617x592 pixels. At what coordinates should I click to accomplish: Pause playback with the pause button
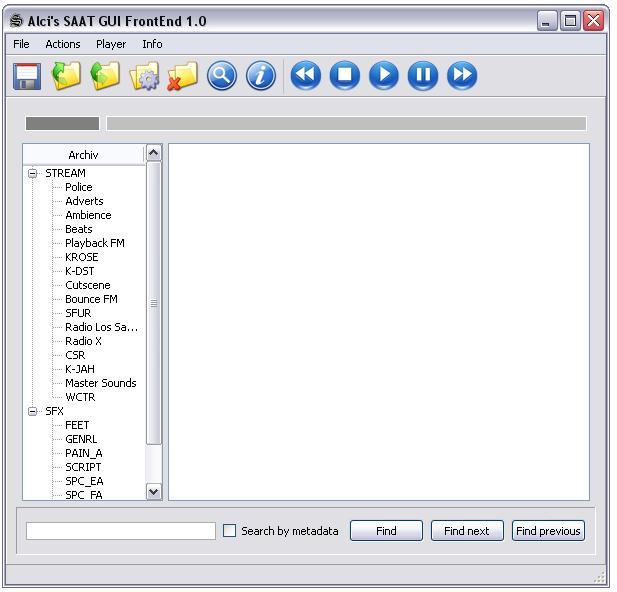coord(423,75)
